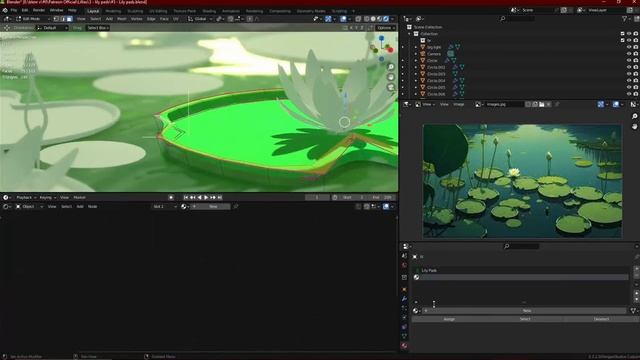Click the zoom magnifier viewport icon
This screenshot has width=640, height=360.
(x=391, y=67)
